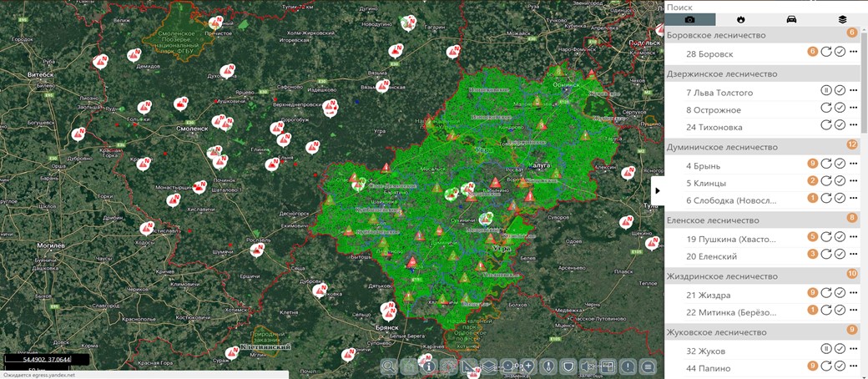868x379 pixels.
Task: Select the ruler measurement tool
Action: click(x=469, y=366)
